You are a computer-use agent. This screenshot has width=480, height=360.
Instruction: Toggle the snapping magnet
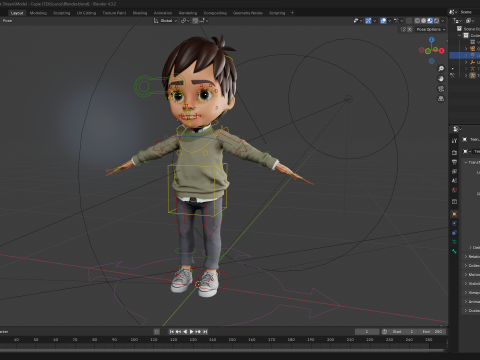point(195,21)
